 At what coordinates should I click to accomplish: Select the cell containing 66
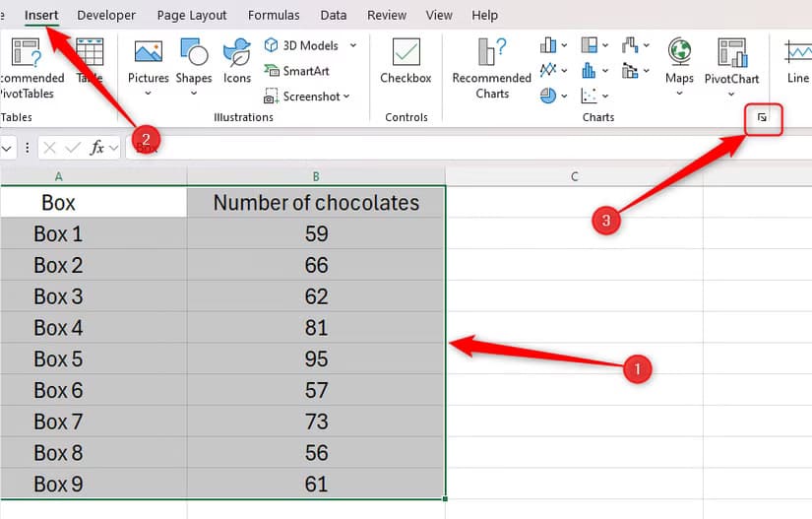[316, 265]
